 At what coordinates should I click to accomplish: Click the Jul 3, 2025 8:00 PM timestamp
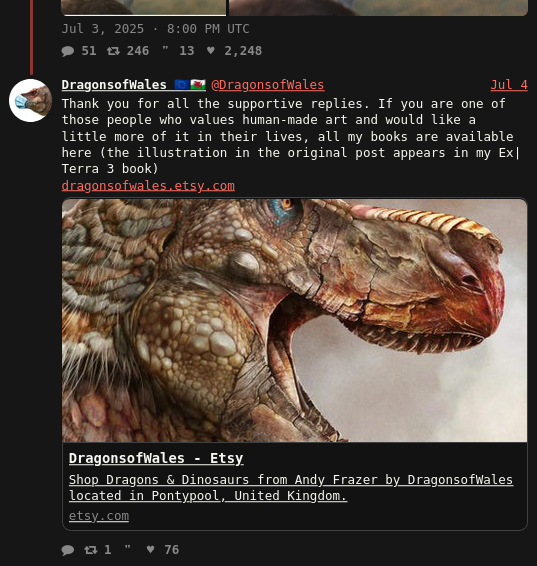click(x=156, y=29)
